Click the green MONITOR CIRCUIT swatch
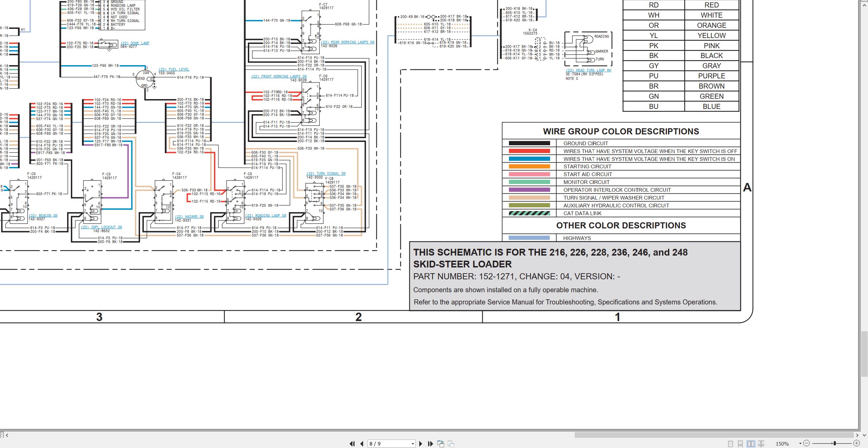The height and width of the screenshot is (448, 868). 529,182
